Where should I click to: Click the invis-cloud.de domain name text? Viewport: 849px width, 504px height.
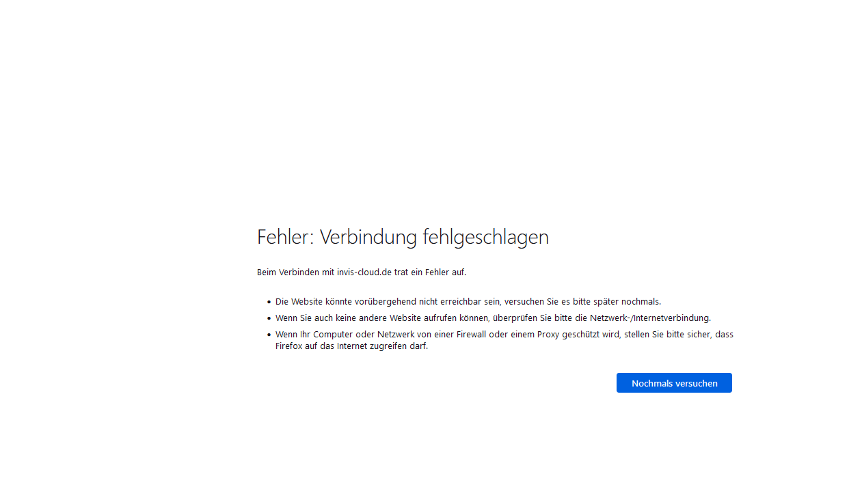[364, 272]
